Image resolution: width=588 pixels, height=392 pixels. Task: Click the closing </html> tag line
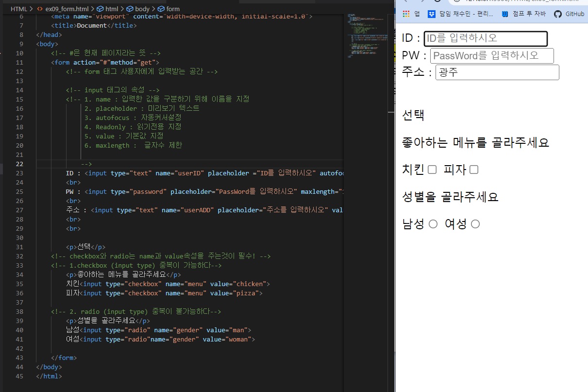pyautogui.click(x=49, y=376)
